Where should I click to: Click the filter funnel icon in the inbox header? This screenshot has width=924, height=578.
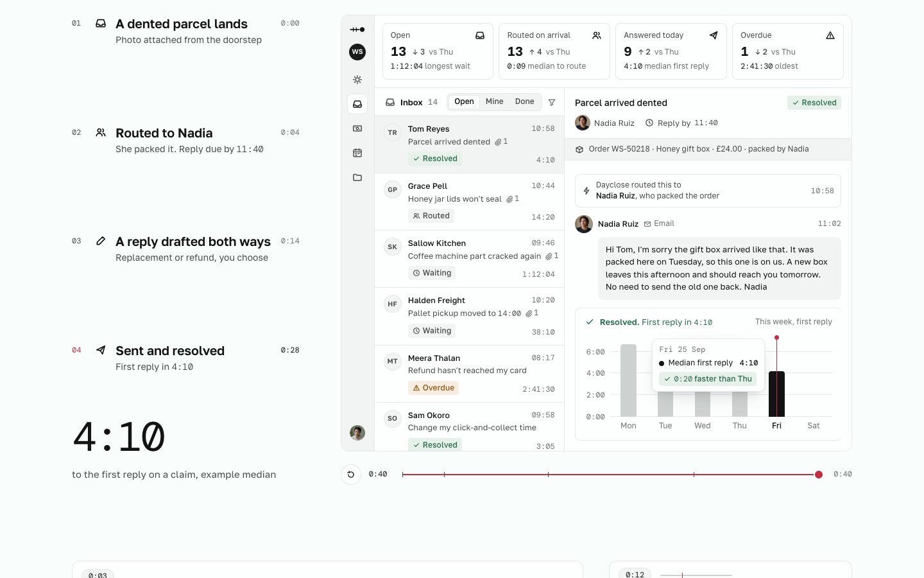click(x=552, y=102)
